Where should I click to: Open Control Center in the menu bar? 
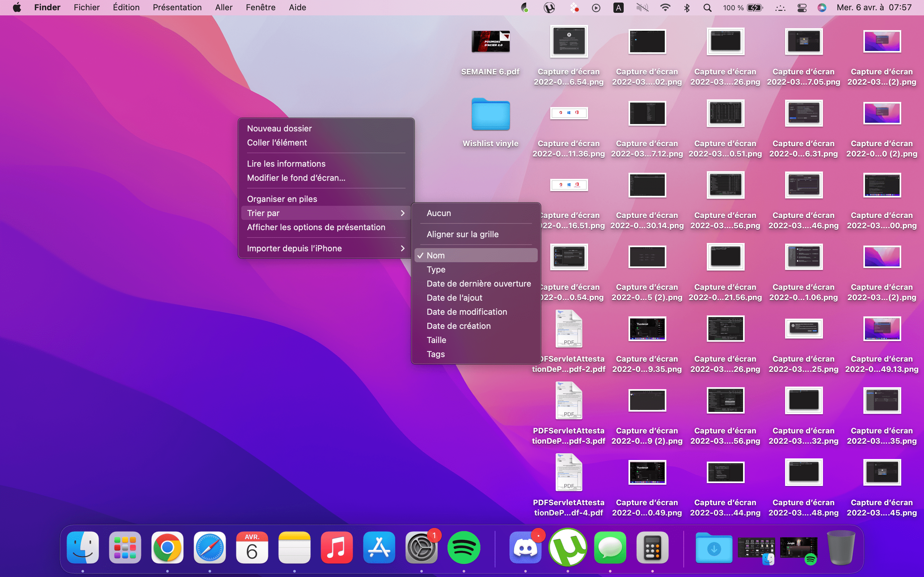coord(802,8)
